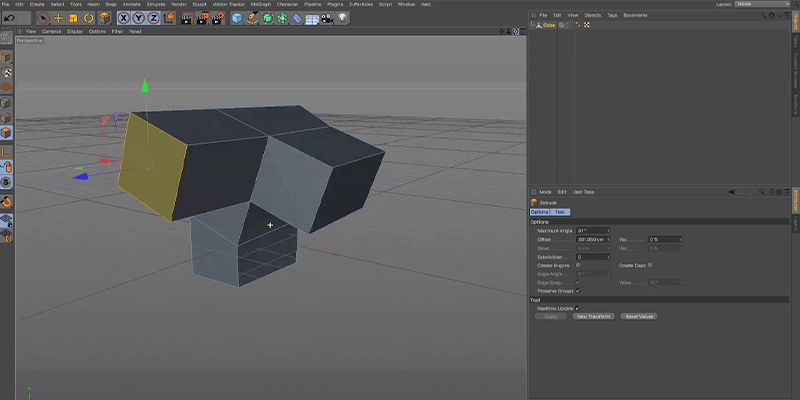Viewport: 800px width, 400px height.
Task: Click Render to Picture Viewer icon
Action: pyautogui.click(x=203, y=19)
